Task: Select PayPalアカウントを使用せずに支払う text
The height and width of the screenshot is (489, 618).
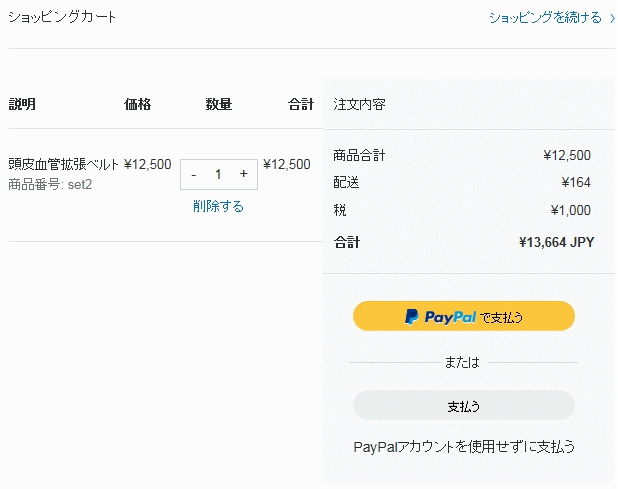Action: 464,447
